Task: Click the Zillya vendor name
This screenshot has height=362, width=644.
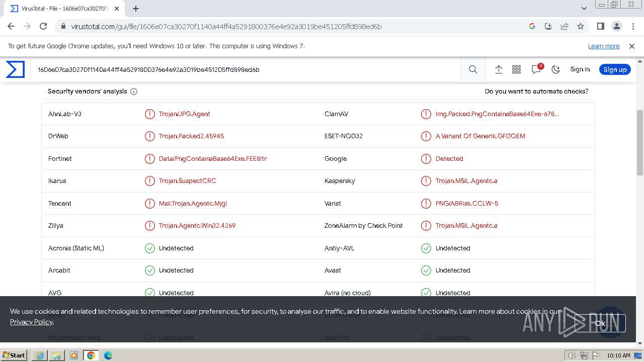Action: point(56,226)
